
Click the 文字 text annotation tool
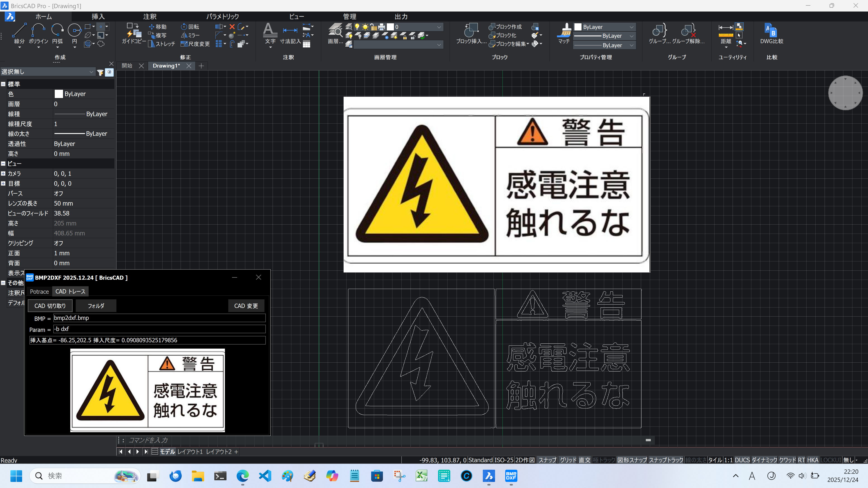click(270, 31)
